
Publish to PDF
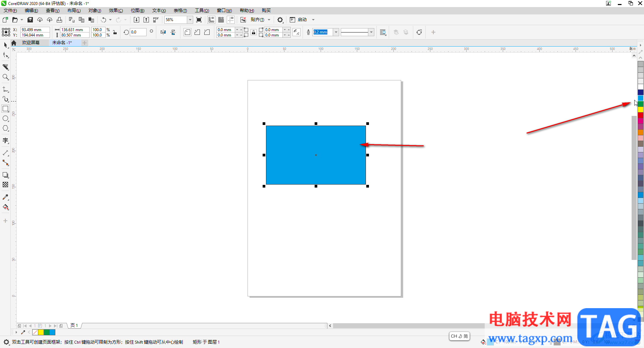coord(156,20)
